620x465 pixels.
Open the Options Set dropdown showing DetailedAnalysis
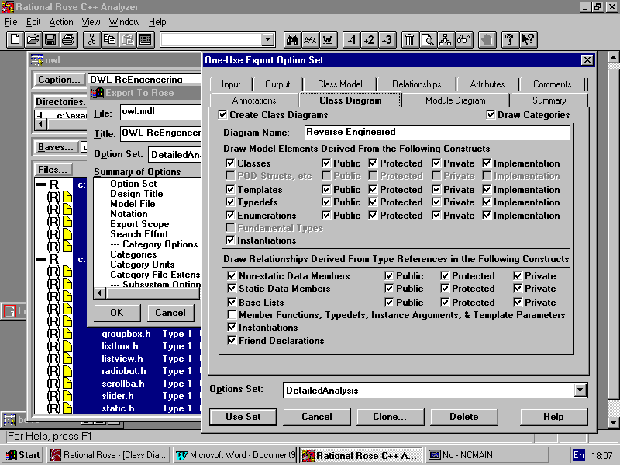(x=581, y=391)
